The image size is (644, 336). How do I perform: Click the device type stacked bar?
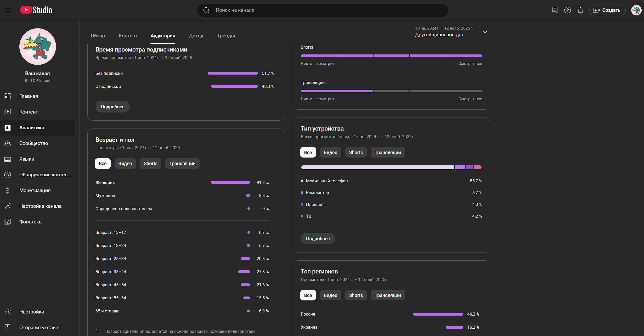point(391,167)
